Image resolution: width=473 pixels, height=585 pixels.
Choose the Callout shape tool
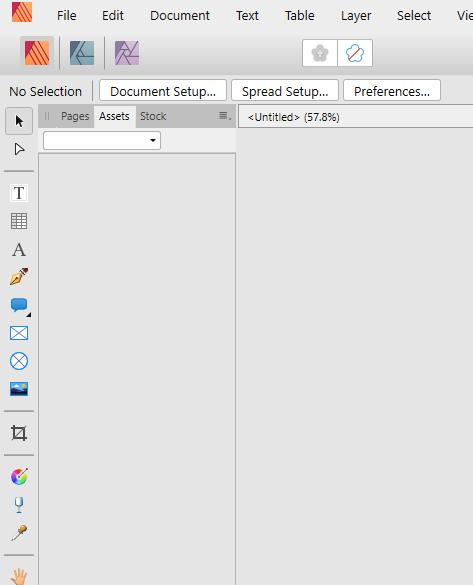tap(19, 305)
